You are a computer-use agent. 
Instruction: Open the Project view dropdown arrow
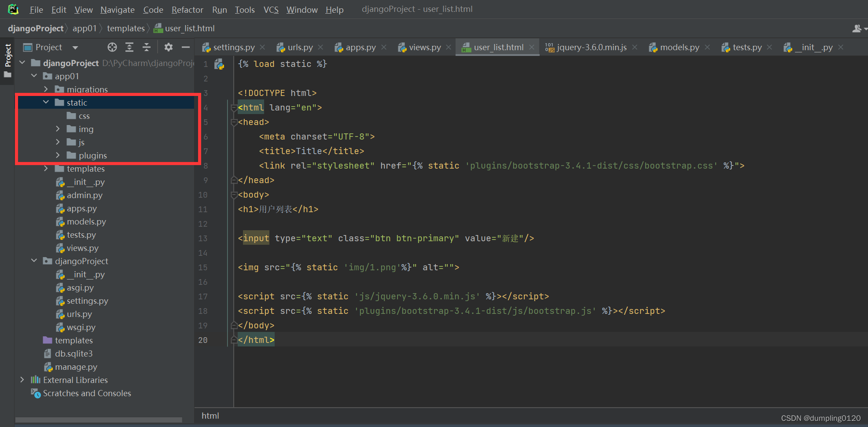(x=75, y=48)
